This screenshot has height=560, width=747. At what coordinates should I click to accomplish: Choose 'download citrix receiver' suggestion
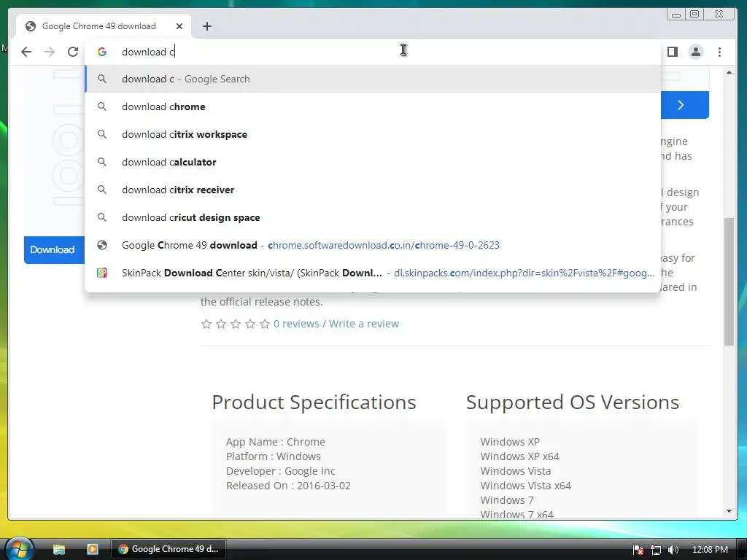(373, 190)
